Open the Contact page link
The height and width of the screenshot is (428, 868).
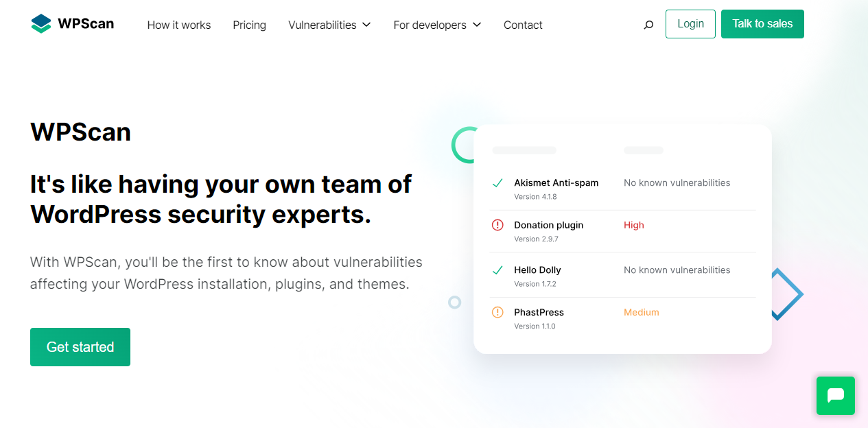523,25
